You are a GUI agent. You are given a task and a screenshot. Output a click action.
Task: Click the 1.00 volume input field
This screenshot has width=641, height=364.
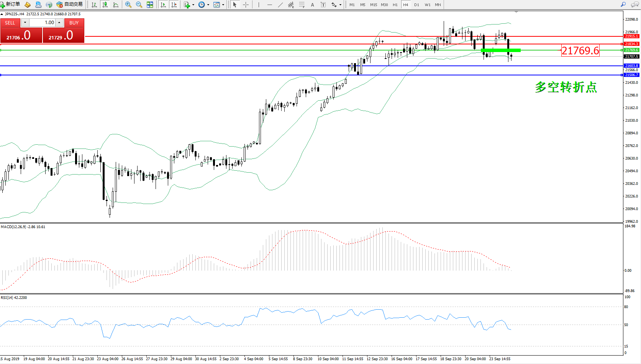[x=42, y=23]
